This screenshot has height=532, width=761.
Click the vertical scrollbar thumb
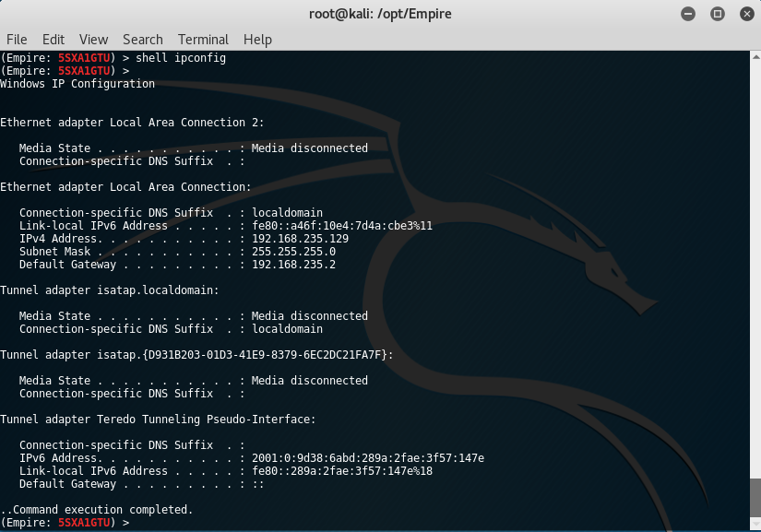(x=755, y=499)
